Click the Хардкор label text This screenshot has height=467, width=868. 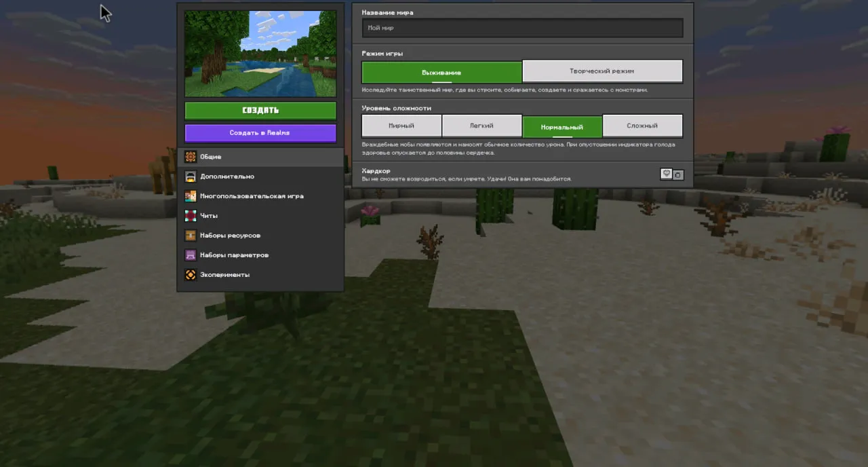coord(376,171)
